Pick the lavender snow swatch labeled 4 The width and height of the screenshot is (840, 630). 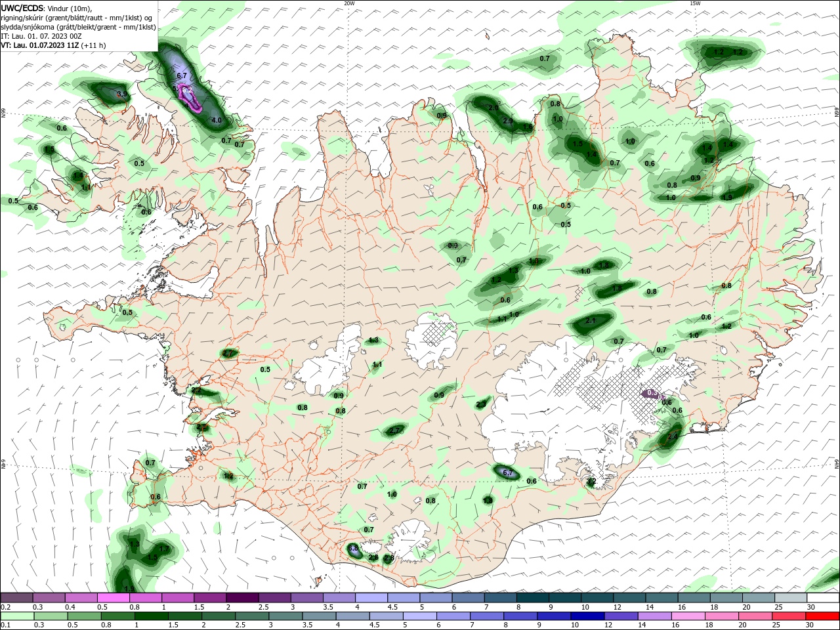pyautogui.click(x=371, y=597)
